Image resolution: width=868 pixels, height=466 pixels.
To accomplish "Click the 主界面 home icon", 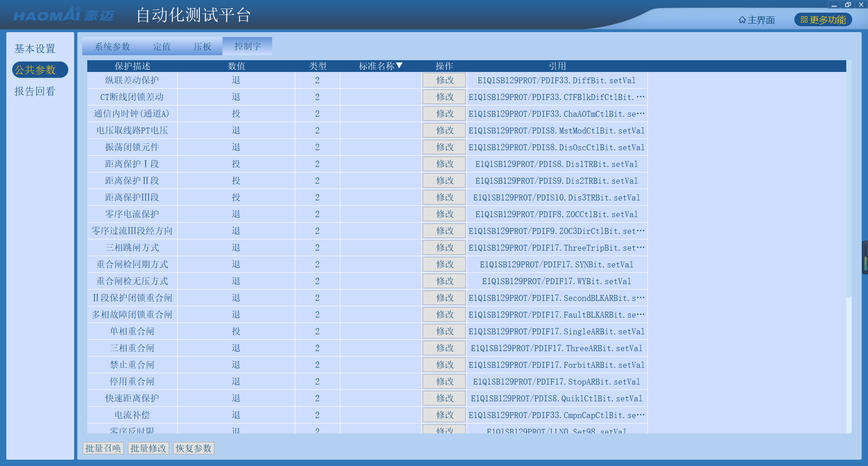I will 742,20.
